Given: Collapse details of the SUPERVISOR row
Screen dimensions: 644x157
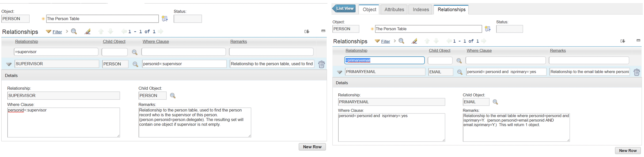Looking at the screenshot, I should tap(9, 64).
